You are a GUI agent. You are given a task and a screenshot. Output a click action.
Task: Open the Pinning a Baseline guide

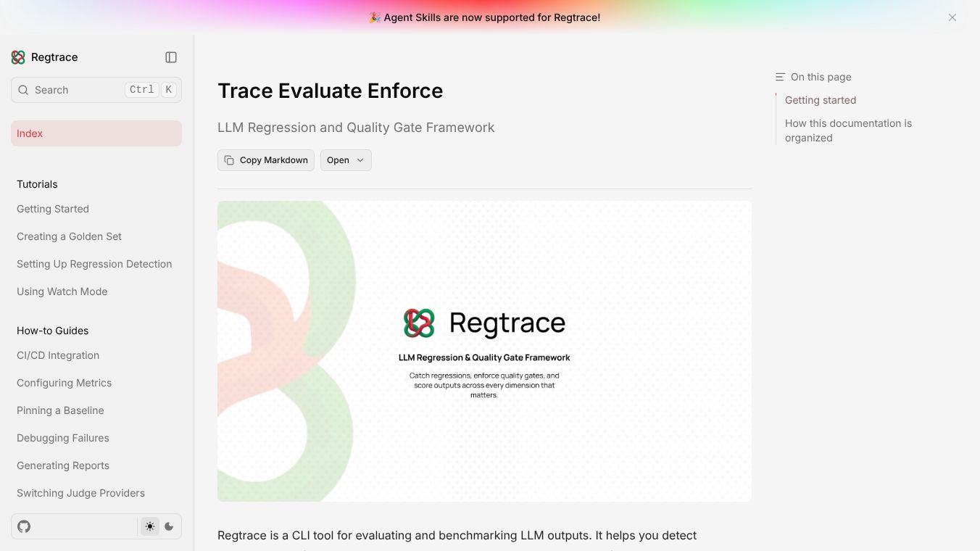pyautogui.click(x=61, y=410)
